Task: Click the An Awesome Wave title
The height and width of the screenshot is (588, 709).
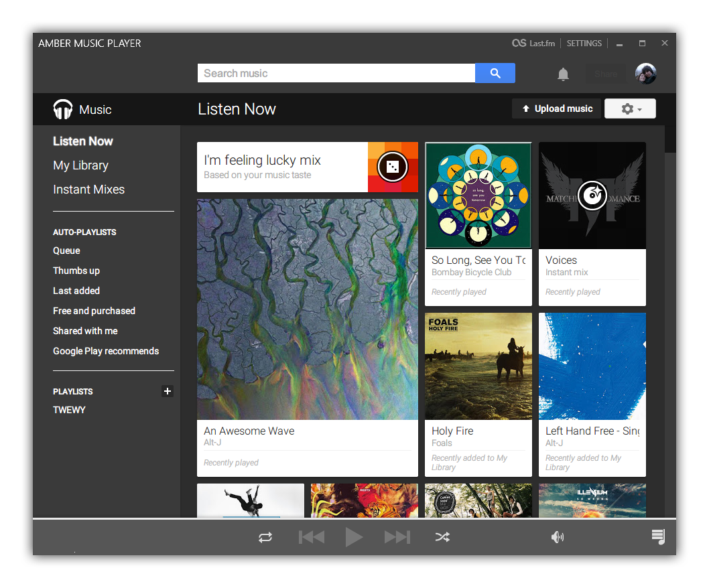Action: click(x=249, y=431)
